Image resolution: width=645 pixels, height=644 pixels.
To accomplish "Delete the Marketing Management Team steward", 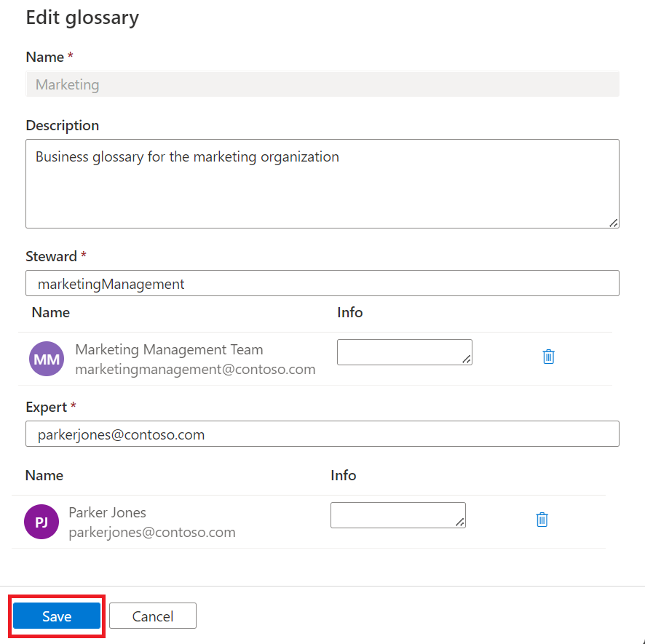I will (549, 357).
